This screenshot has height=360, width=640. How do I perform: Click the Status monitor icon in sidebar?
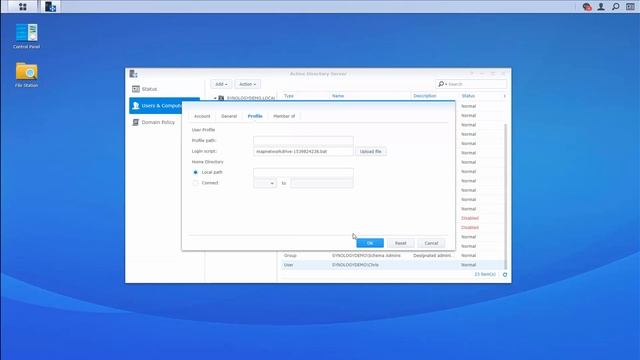136,89
